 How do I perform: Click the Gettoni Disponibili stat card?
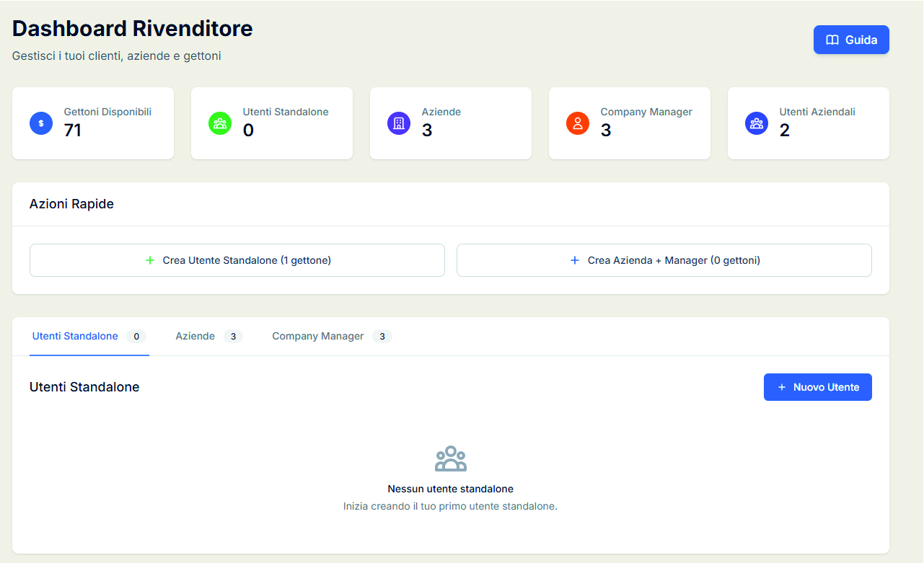tap(92, 123)
